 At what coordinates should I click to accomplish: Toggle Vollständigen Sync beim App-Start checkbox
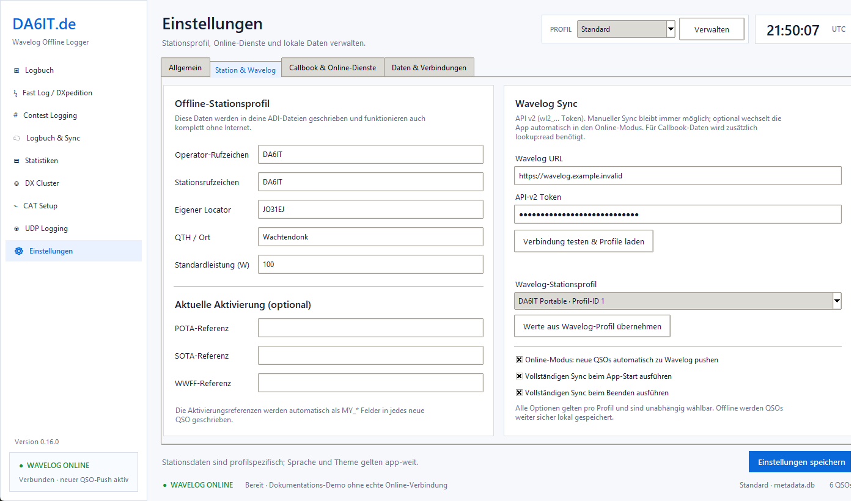pyautogui.click(x=519, y=376)
